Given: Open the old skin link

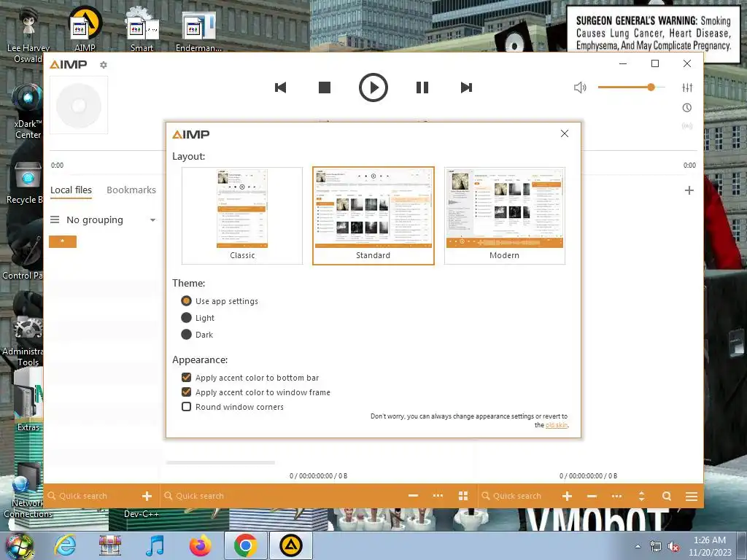Looking at the screenshot, I should point(557,425).
